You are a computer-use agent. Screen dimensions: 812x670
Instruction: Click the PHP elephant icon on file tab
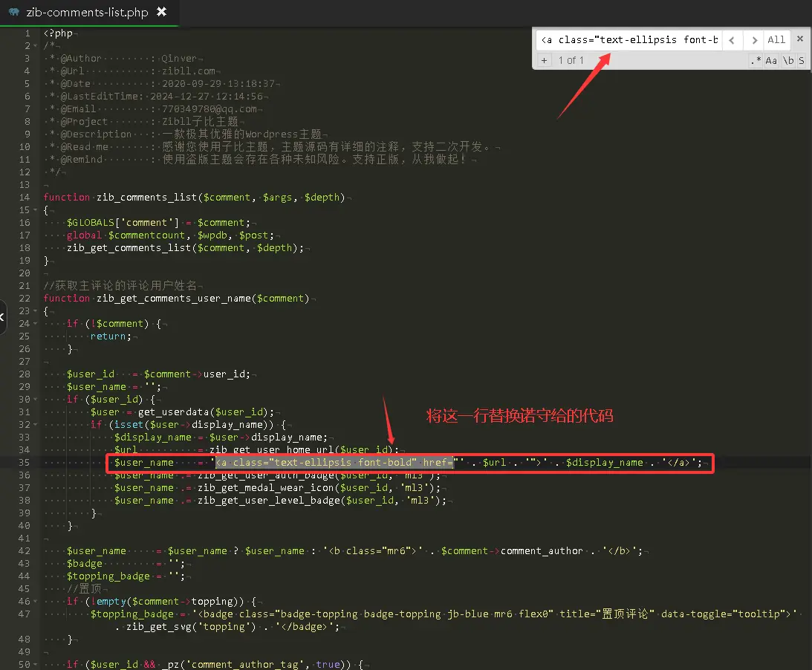[x=14, y=12]
